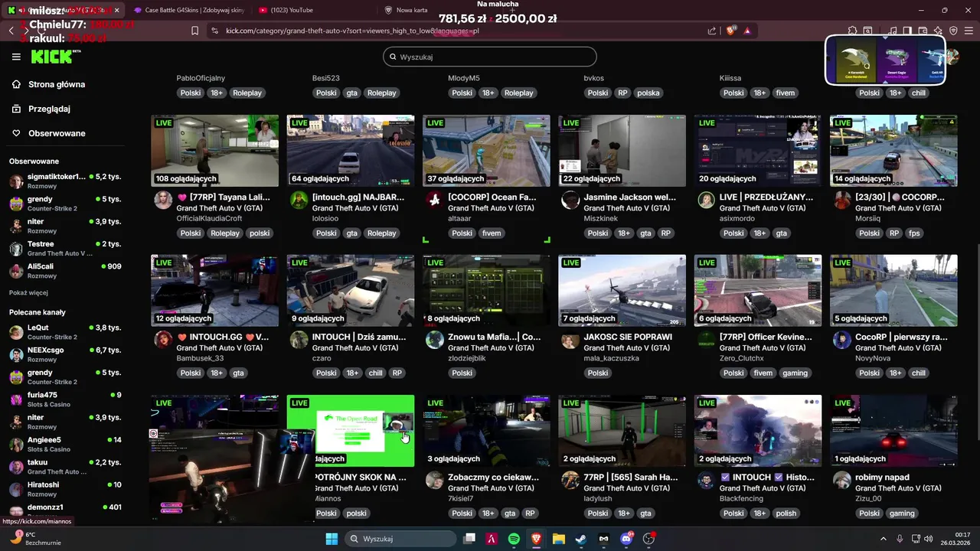Click Pokaż więcej under followed channels
Screen dimensions: 980x551
tap(28, 292)
